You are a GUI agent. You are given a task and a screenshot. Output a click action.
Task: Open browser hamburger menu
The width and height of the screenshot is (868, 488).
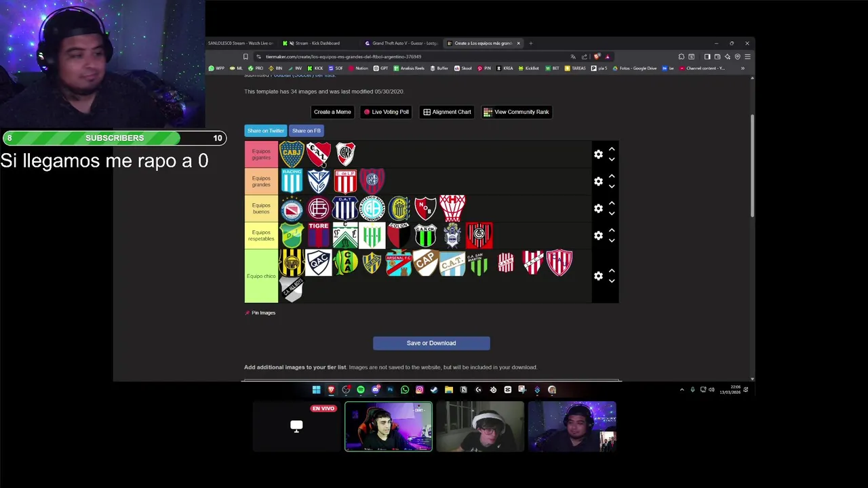747,57
